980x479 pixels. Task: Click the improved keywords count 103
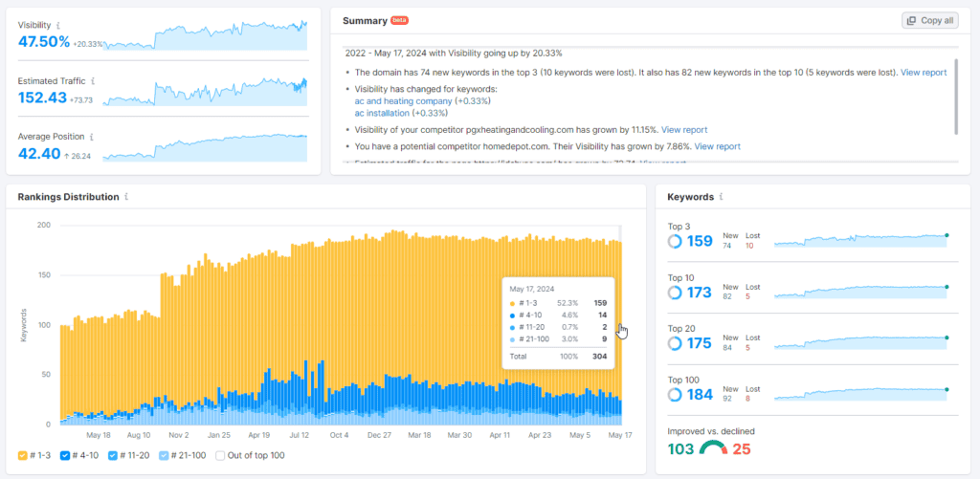[680, 449]
